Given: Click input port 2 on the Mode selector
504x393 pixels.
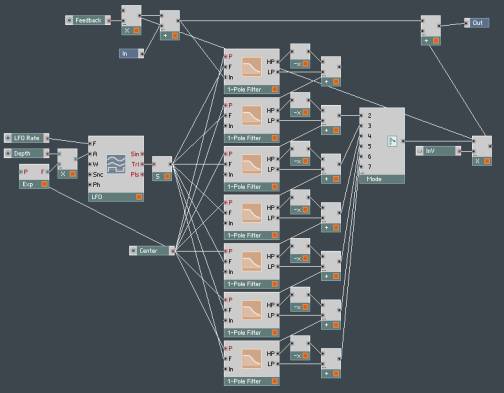Looking at the screenshot, I should (362, 116).
